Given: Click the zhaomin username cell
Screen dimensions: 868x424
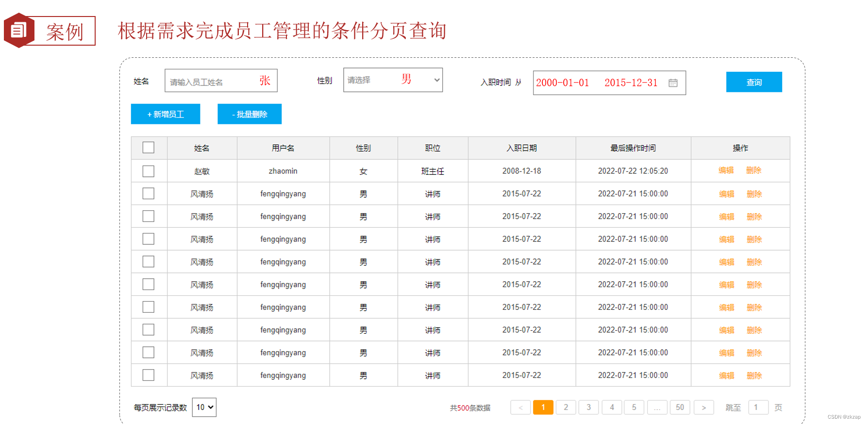Looking at the screenshot, I should click(283, 171).
